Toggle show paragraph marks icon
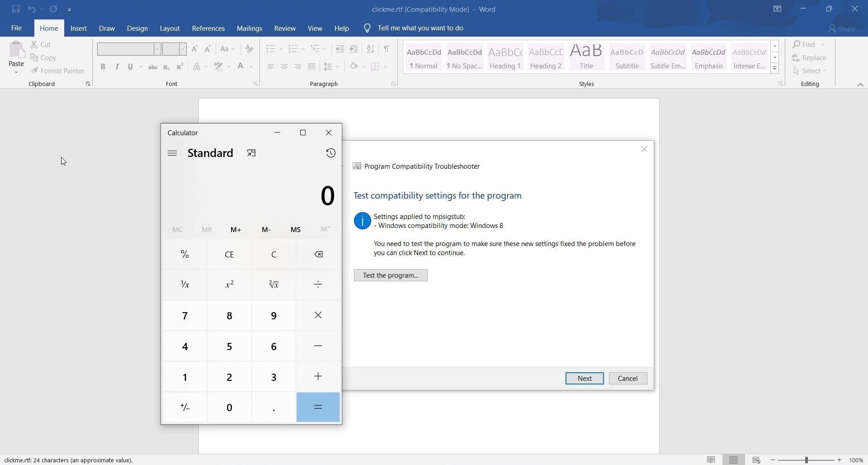 point(387,49)
